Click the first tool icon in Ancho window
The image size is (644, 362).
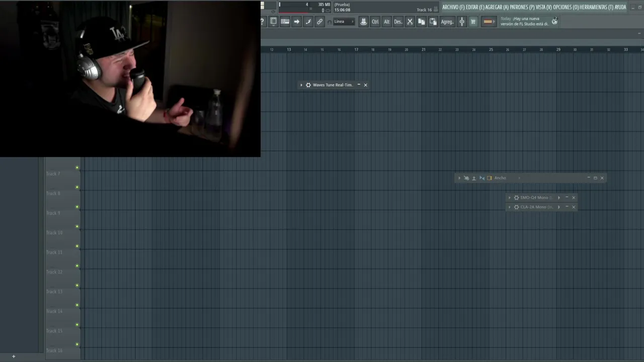466,178
